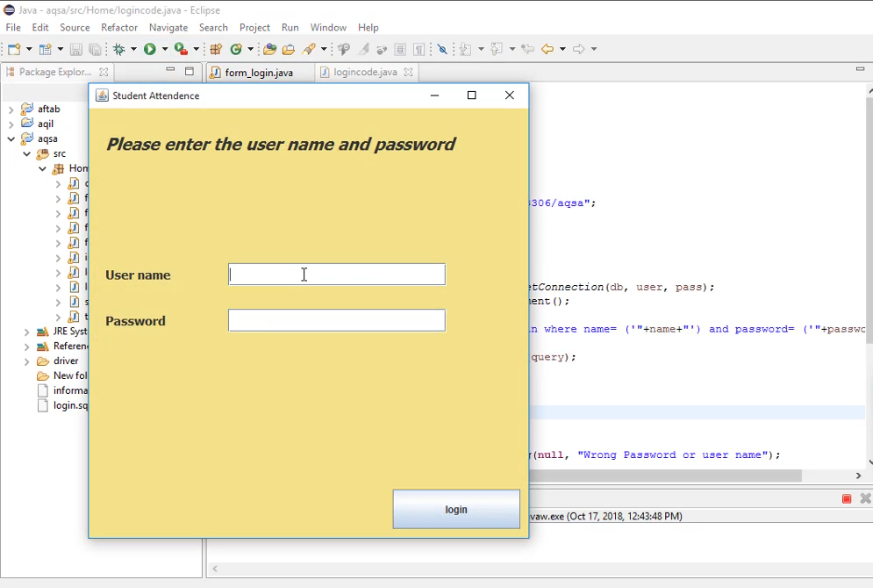Run the application with the green Run icon
Screen dimensions: 873x588
[150, 48]
